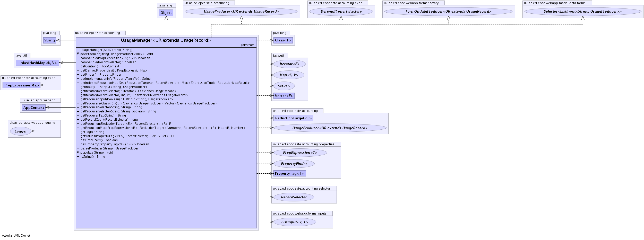Select the Logger interface ellipse
The width and height of the screenshot is (644, 240).
(x=21, y=131)
